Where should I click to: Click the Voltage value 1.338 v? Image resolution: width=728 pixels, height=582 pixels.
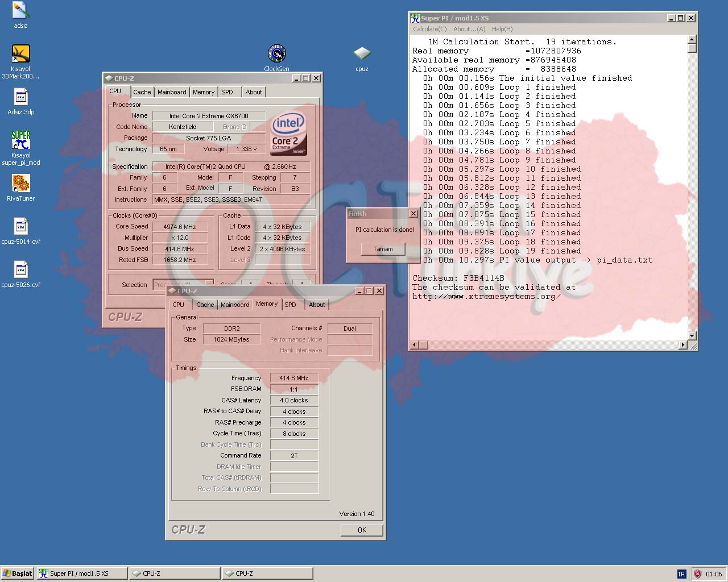246,149
